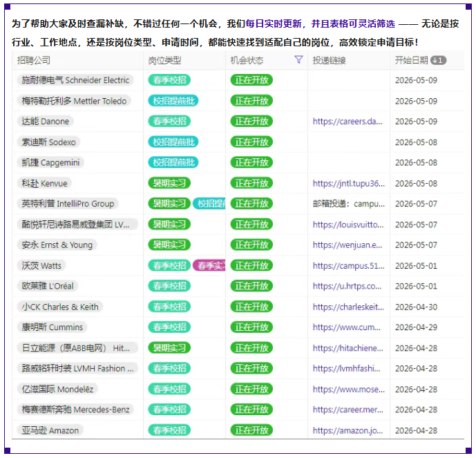Click company tag 小CK Charles & Keith
The height and width of the screenshot is (458, 476).
[x=60, y=307]
